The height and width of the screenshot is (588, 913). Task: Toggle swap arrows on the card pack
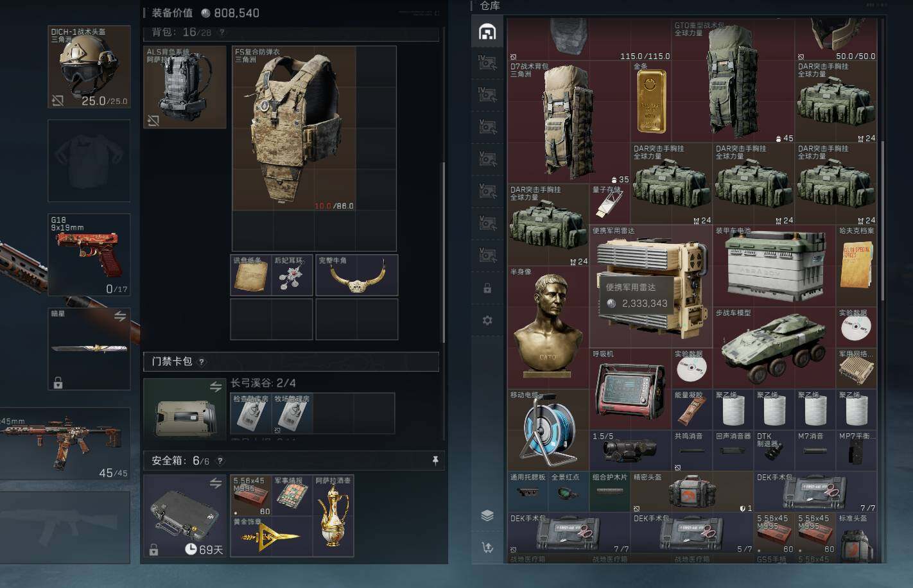[x=216, y=386]
